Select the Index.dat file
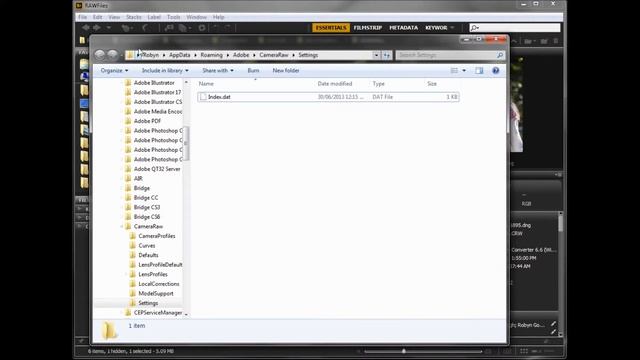Viewport: 640px width, 360px height. pos(328,97)
